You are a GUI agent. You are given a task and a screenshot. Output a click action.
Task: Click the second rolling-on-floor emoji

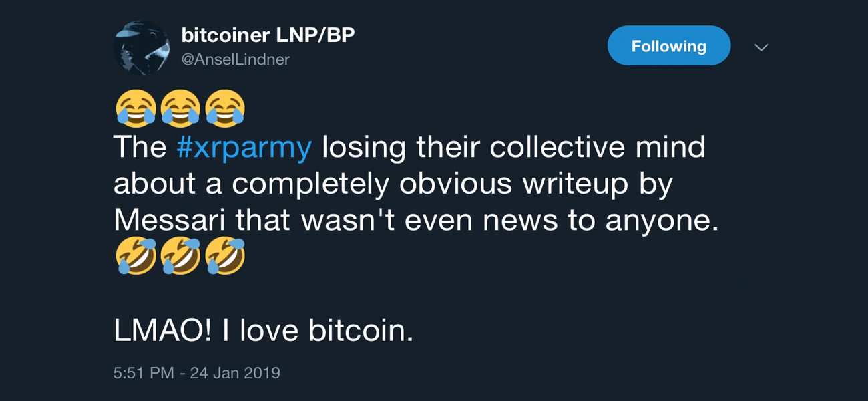point(180,255)
